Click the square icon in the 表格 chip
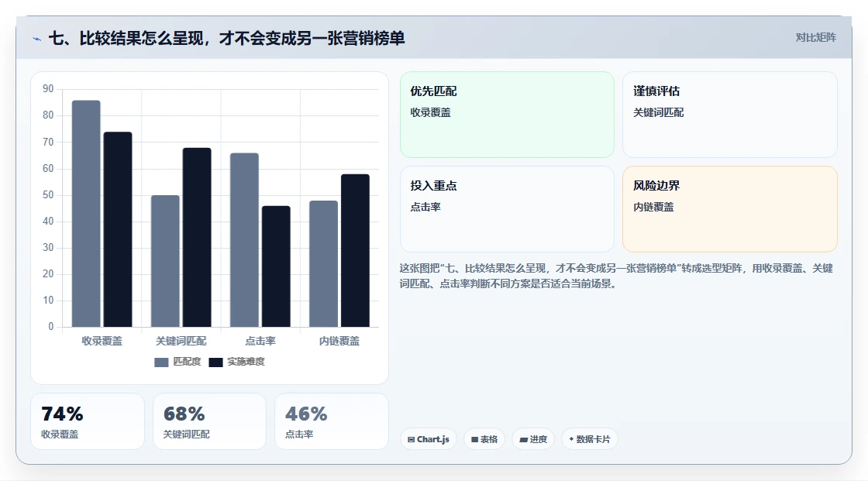Image resolution: width=868 pixels, height=481 pixels. tap(474, 439)
